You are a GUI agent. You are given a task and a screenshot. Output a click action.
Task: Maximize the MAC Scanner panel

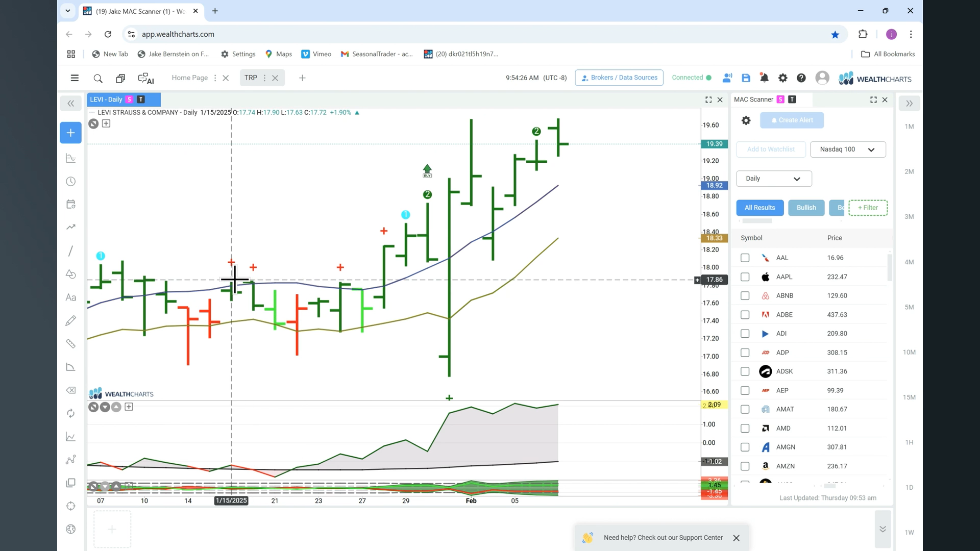coord(873,100)
